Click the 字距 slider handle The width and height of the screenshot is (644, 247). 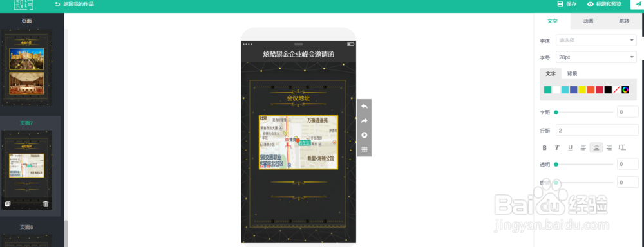point(556,112)
